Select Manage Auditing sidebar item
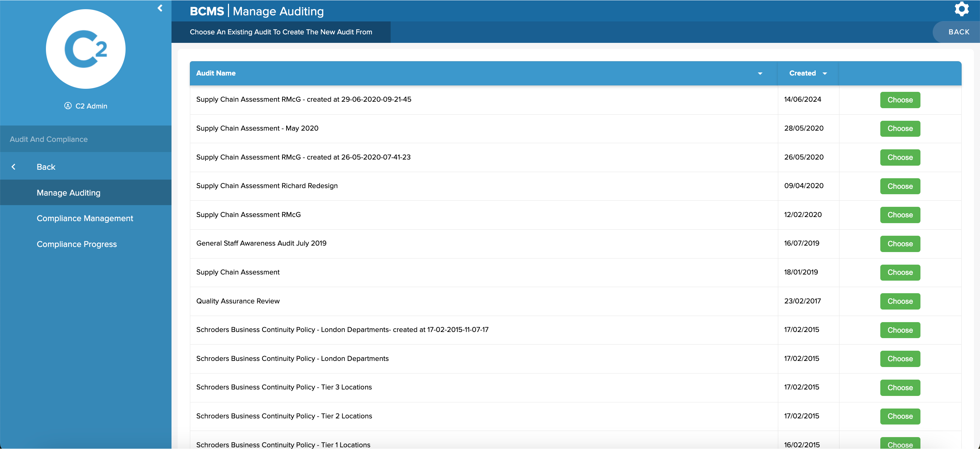This screenshot has width=980, height=449. [68, 193]
